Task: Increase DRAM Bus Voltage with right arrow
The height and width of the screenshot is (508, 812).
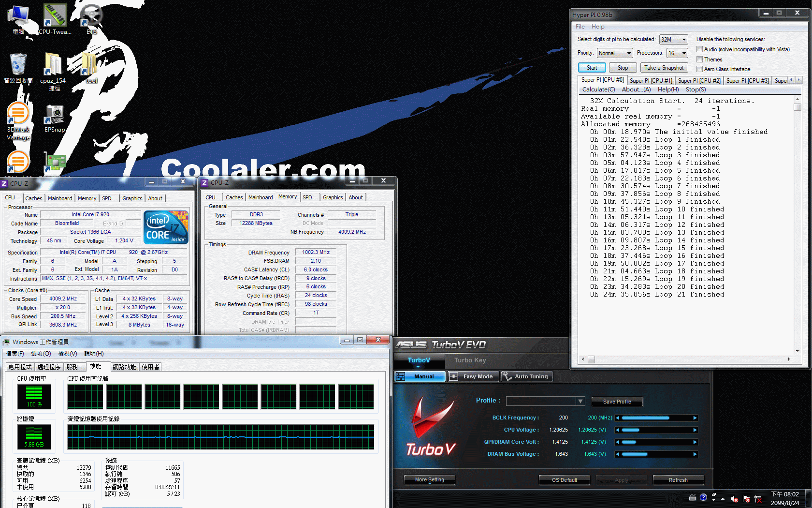Action: pyautogui.click(x=695, y=454)
